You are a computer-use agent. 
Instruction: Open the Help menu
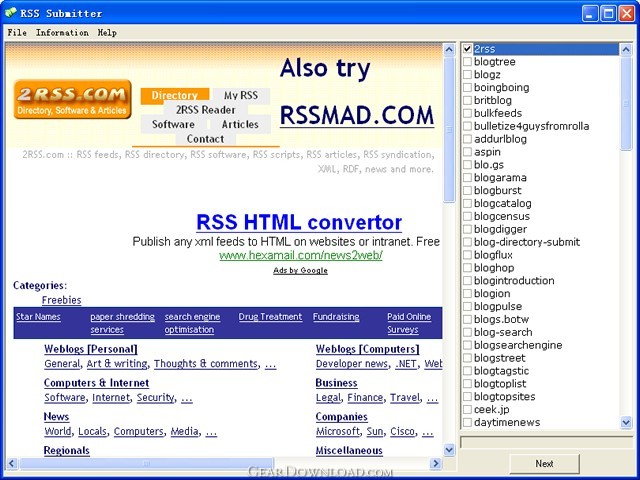[107, 33]
